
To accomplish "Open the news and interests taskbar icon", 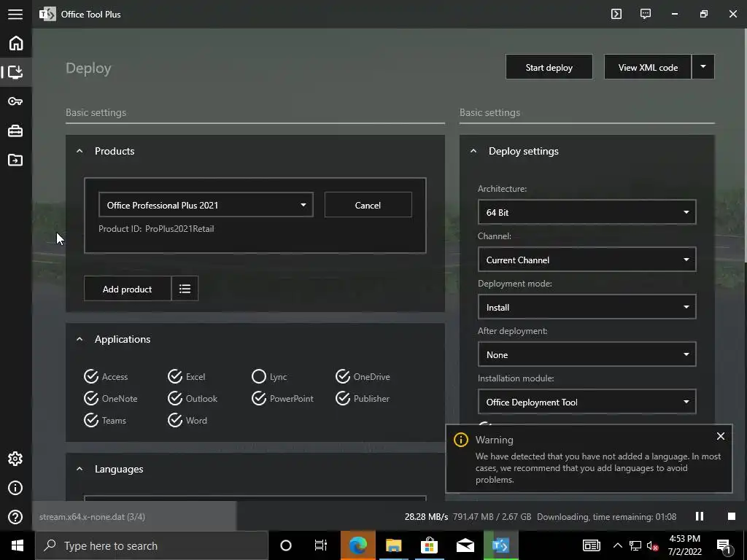I will coord(591,545).
